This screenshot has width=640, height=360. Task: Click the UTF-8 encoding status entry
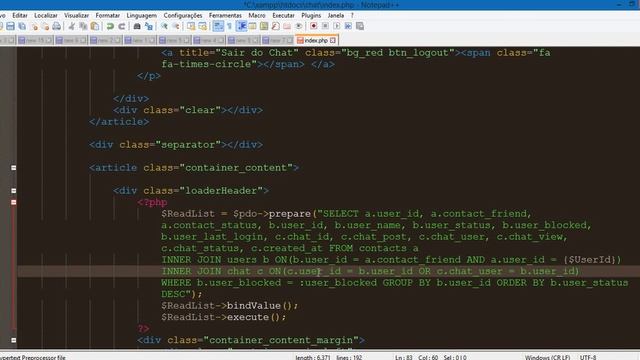coord(588,357)
